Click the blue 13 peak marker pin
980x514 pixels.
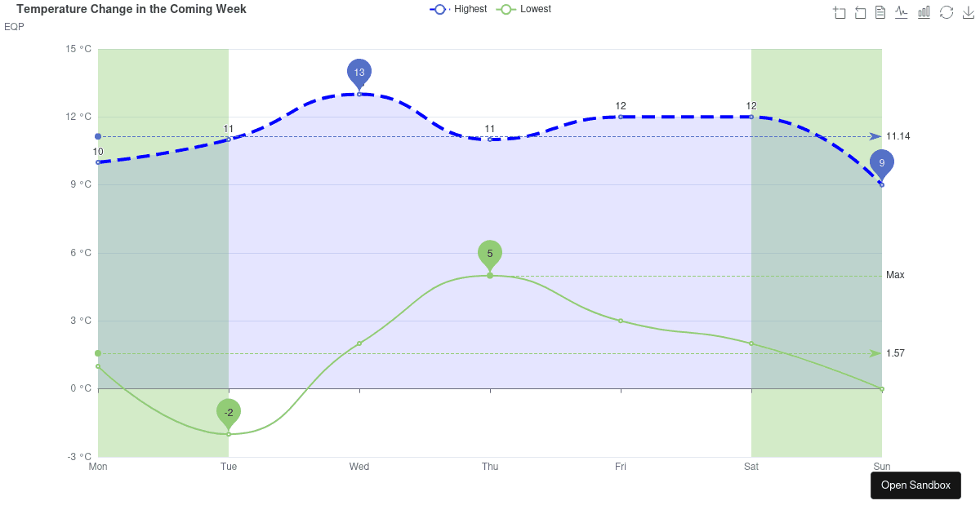coord(359,72)
